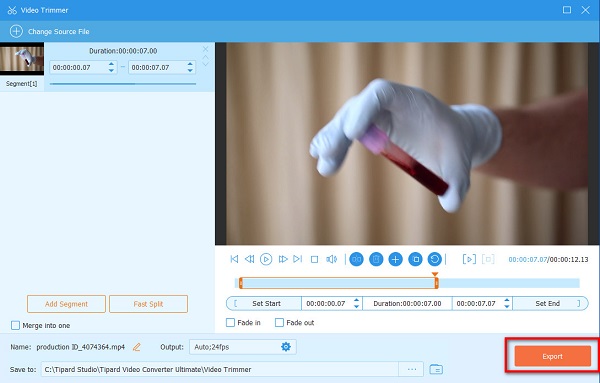Open the output settings gear
This screenshot has height=383, width=600.
coord(286,347)
